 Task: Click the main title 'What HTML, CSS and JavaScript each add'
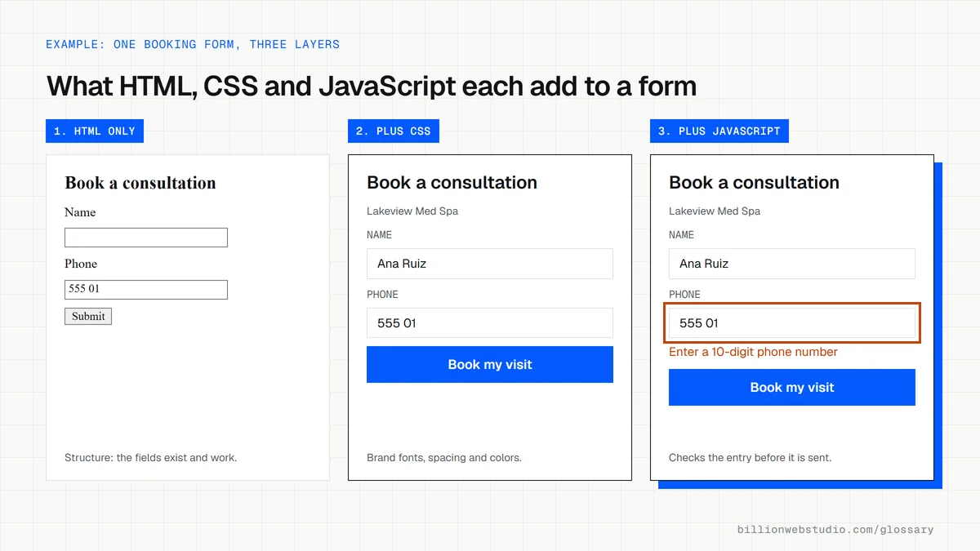pos(372,87)
